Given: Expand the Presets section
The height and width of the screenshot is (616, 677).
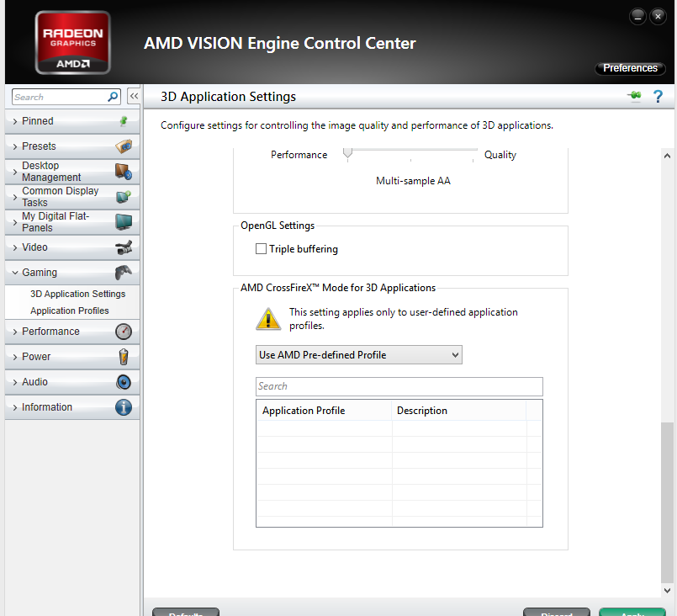Looking at the screenshot, I should coord(72,146).
